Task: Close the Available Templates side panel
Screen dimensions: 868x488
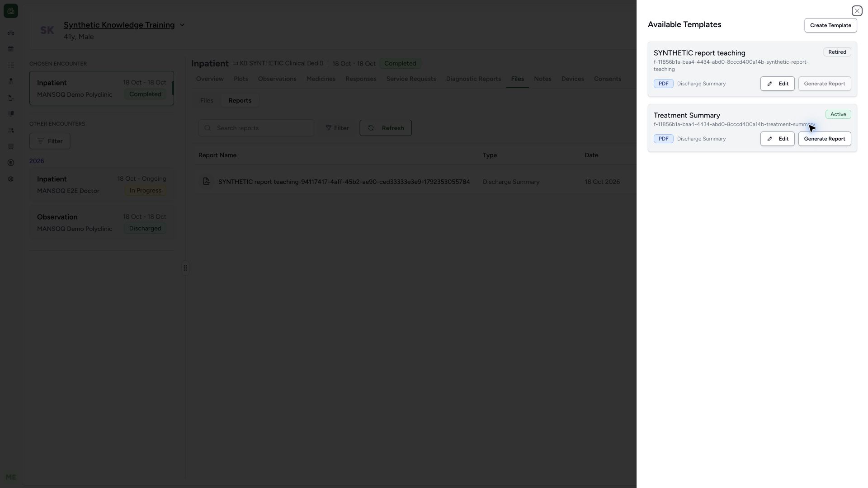Action: [x=857, y=11]
